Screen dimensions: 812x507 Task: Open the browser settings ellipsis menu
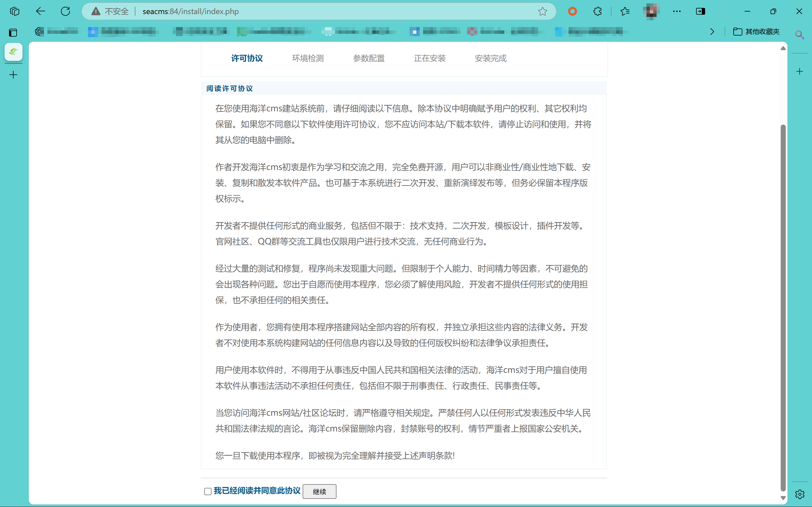click(x=676, y=11)
